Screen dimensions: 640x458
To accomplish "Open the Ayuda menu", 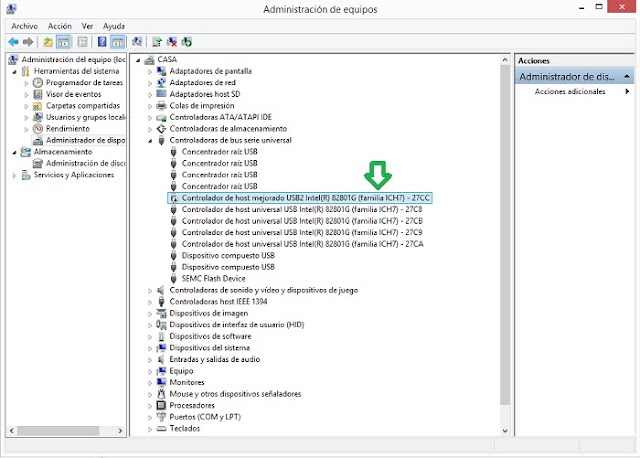I will pyautogui.click(x=114, y=26).
